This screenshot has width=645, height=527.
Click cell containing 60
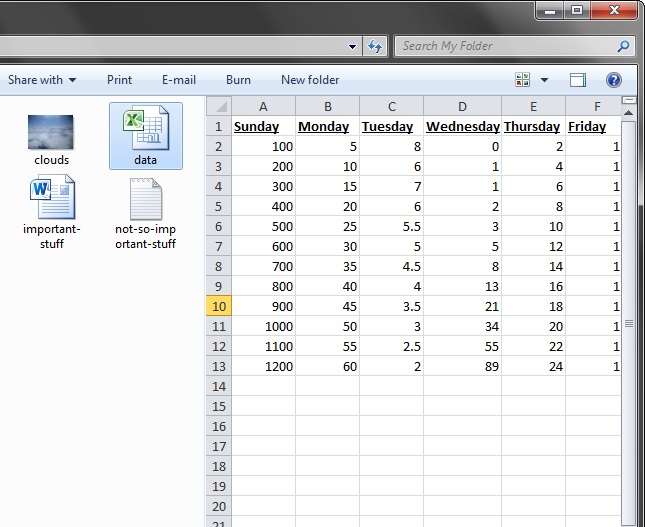tap(327, 366)
